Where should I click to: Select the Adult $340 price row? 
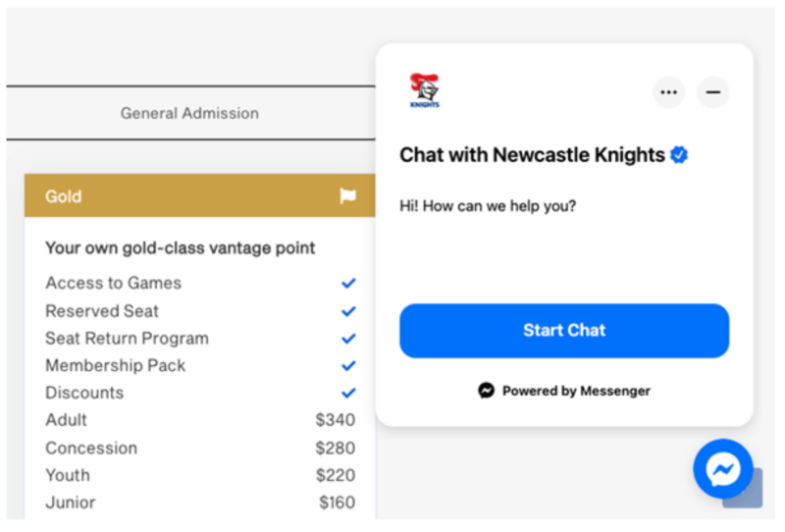[x=200, y=420]
